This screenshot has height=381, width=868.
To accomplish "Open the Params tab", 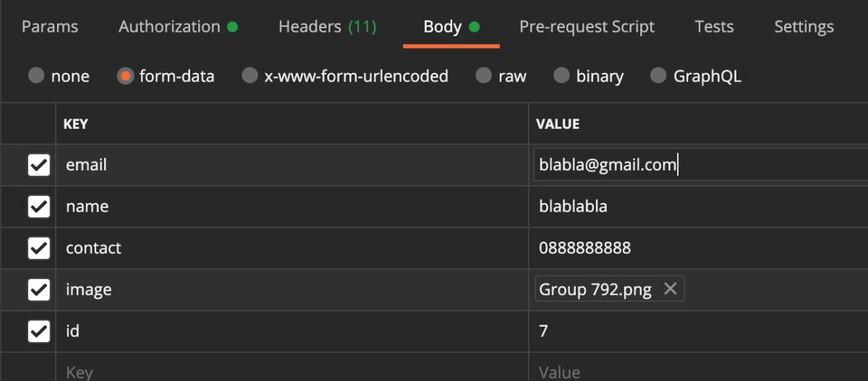I will coord(50,27).
